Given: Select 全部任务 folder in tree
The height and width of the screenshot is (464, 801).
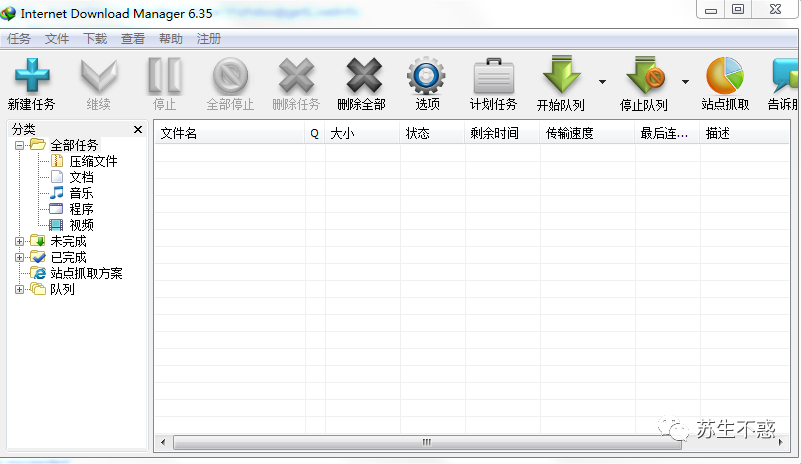Looking at the screenshot, I should [x=74, y=146].
